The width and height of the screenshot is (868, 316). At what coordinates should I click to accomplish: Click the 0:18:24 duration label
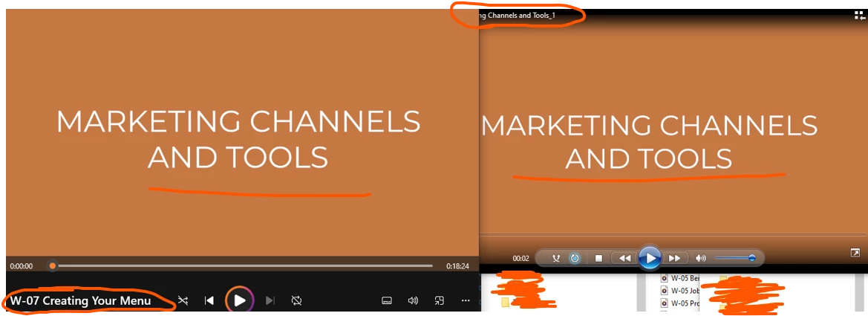tap(458, 266)
